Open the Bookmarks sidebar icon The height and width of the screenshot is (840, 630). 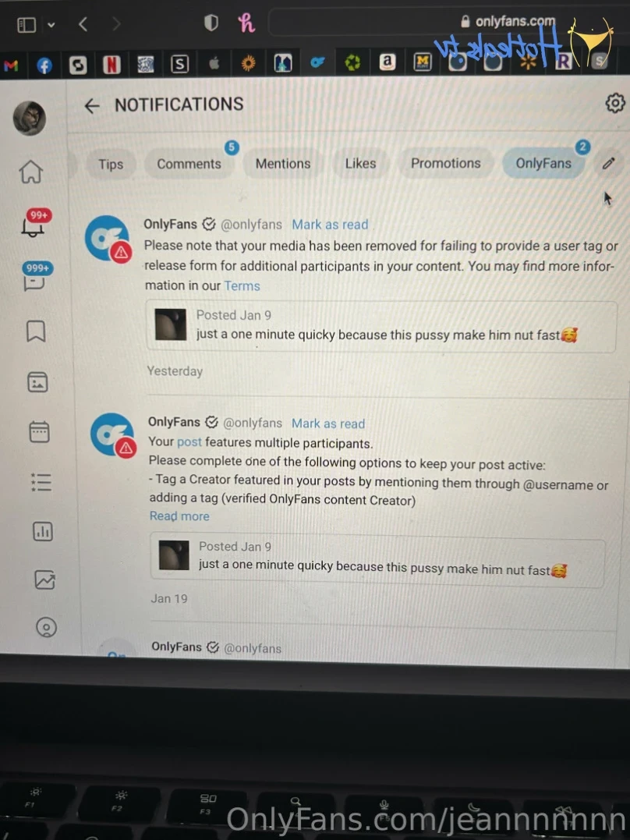point(36,331)
